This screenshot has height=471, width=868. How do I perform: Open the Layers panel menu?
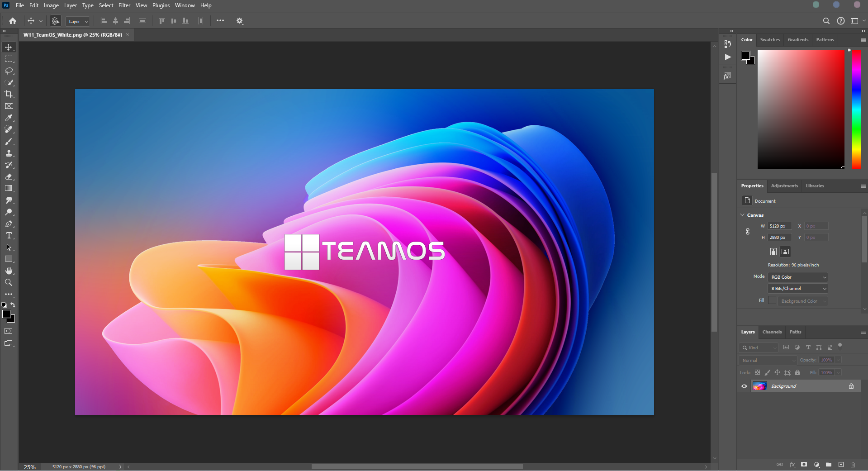(x=863, y=332)
